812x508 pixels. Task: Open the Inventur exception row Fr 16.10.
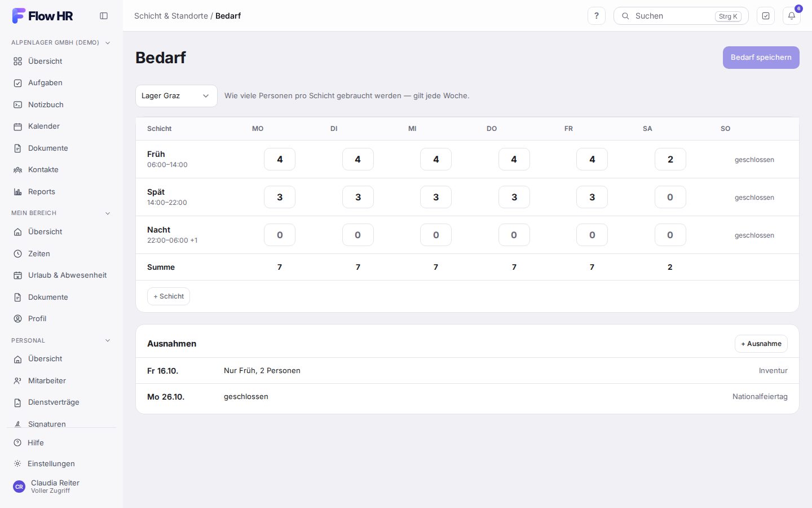pyautogui.click(x=467, y=371)
